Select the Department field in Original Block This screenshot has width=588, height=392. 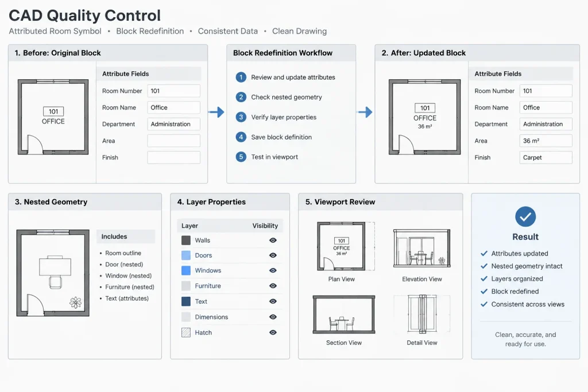(173, 124)
